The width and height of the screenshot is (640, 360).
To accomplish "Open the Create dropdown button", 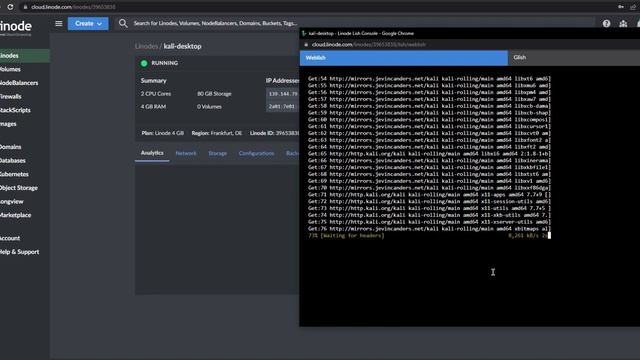I will click(x=88, y=24).
